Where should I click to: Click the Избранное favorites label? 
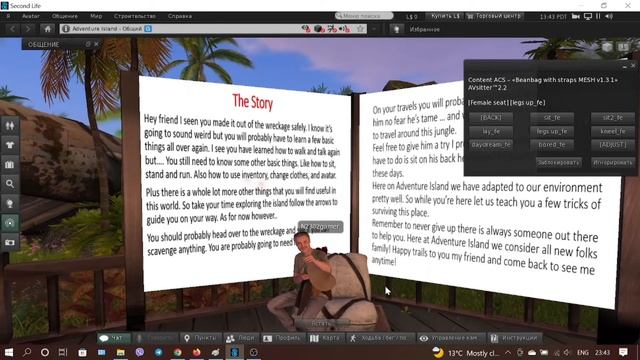(x=424, y=29)
